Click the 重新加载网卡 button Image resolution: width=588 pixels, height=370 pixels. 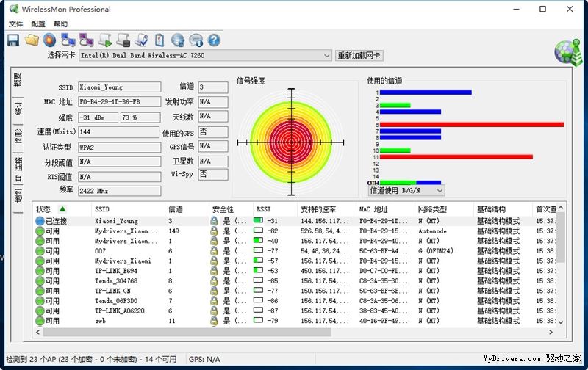[x=359, y=55]
